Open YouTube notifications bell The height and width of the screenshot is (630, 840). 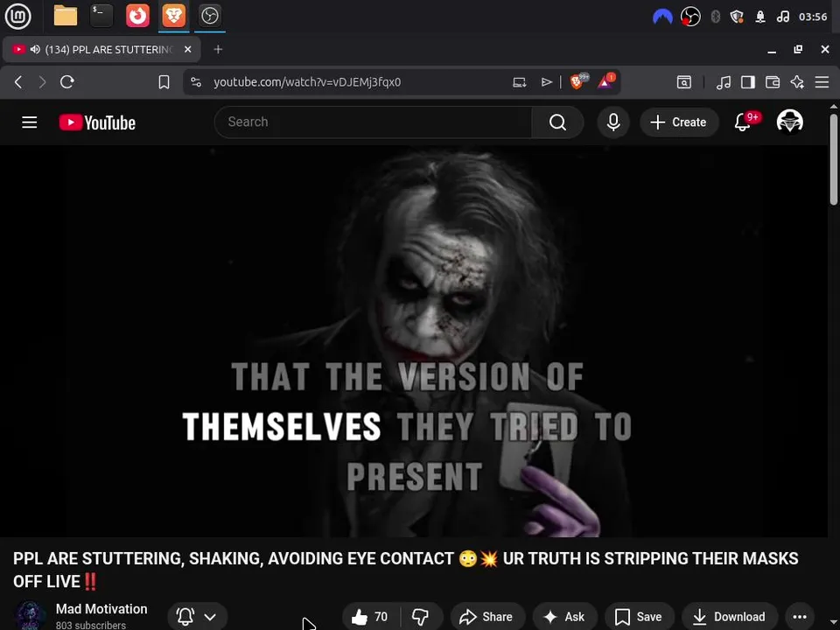click(x=743, y=122)
